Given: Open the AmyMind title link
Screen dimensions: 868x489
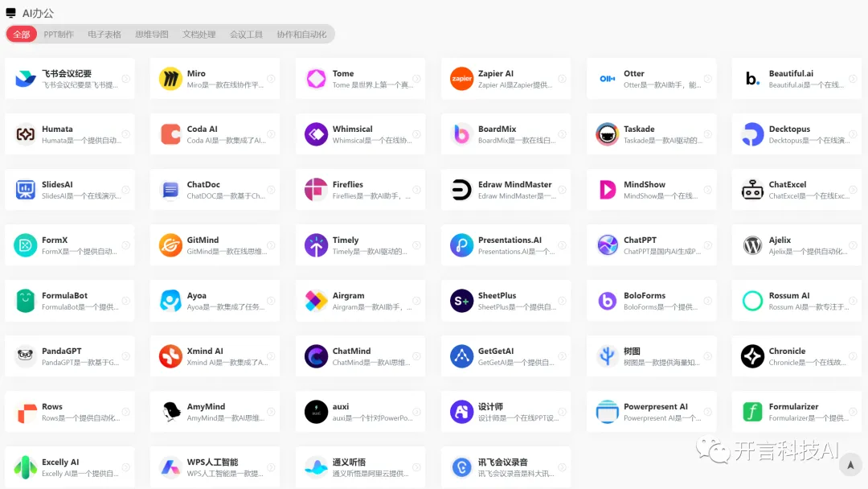Looking at the screenshot, I should point(206,406).
